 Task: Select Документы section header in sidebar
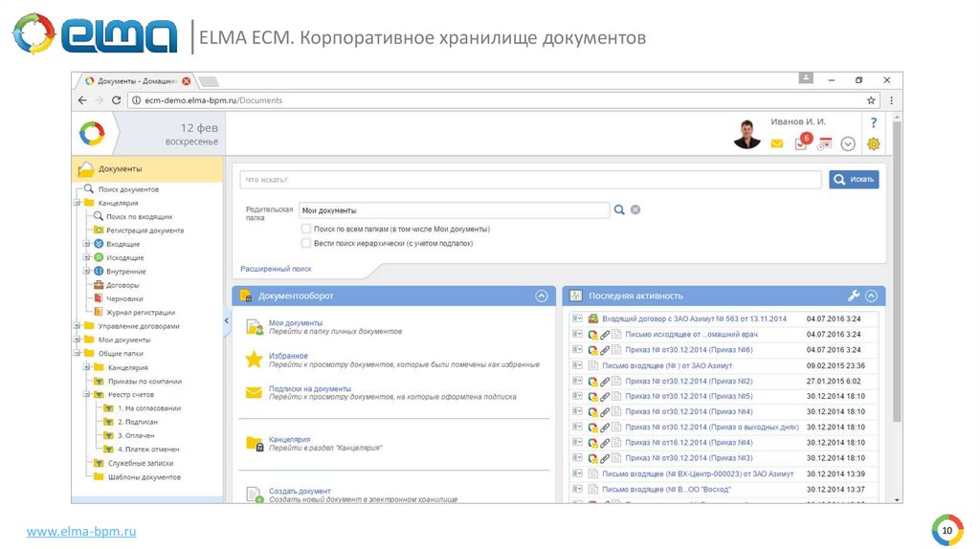pos(146,168)
